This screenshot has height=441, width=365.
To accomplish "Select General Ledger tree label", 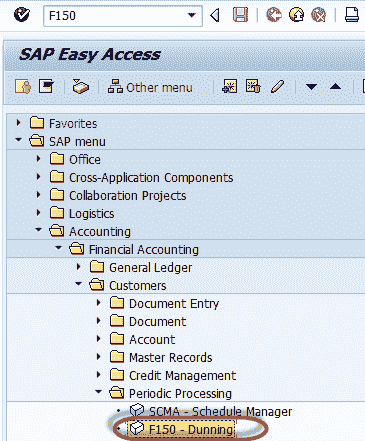I will click(151, 268).
